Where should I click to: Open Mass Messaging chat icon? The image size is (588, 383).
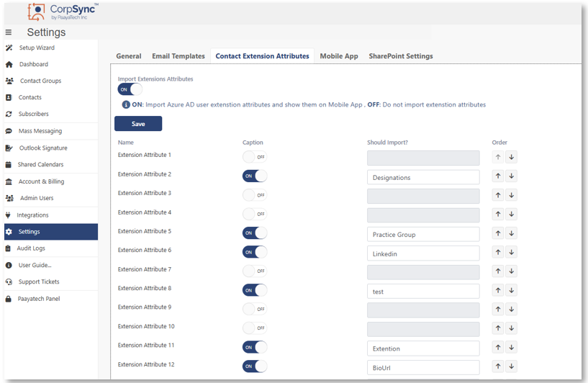point(9,131)
